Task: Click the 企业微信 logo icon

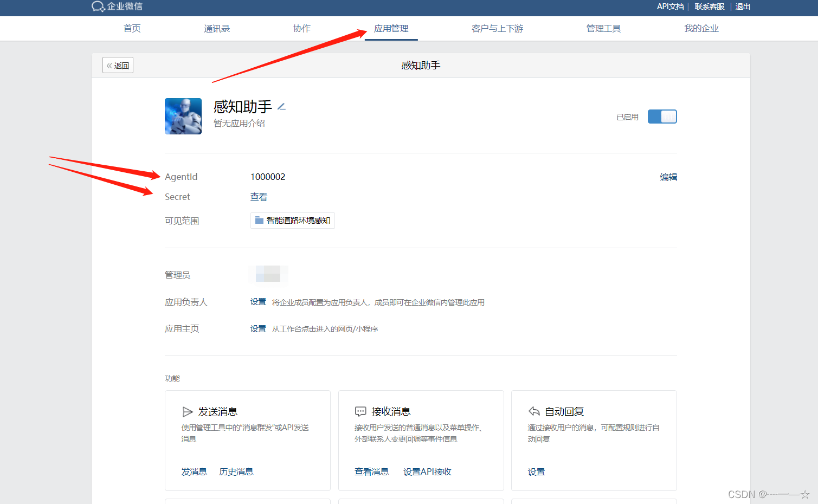Action: 98,7
